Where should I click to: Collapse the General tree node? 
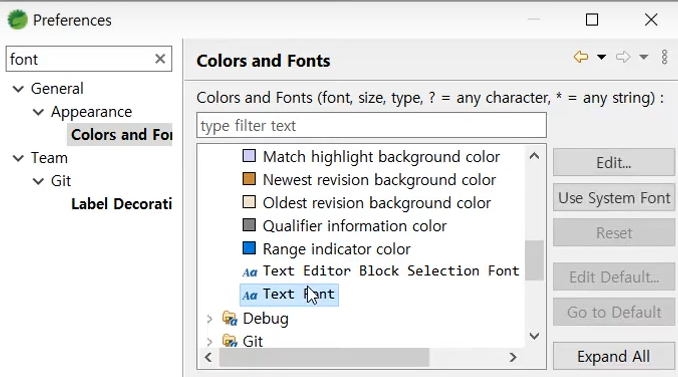(x=18, y=89)
